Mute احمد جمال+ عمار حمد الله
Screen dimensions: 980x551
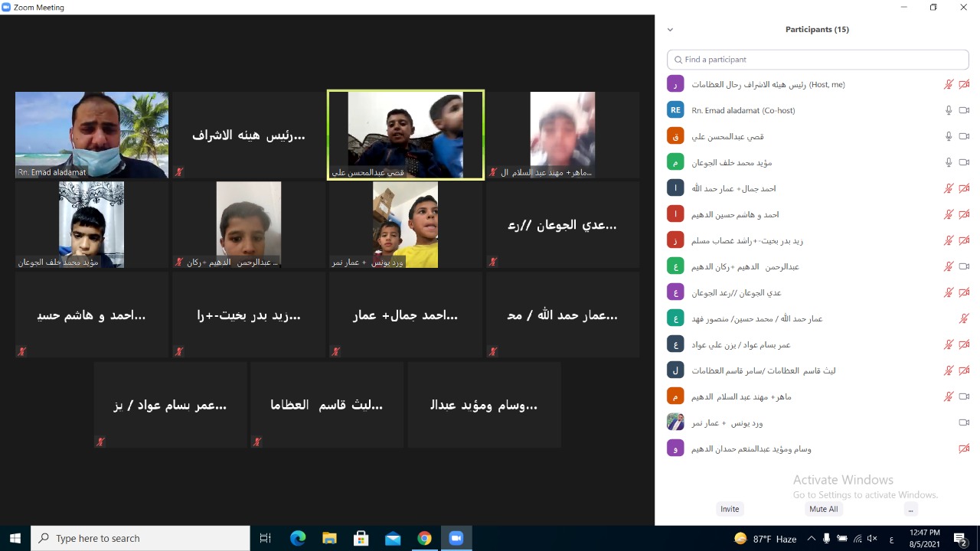949,188
